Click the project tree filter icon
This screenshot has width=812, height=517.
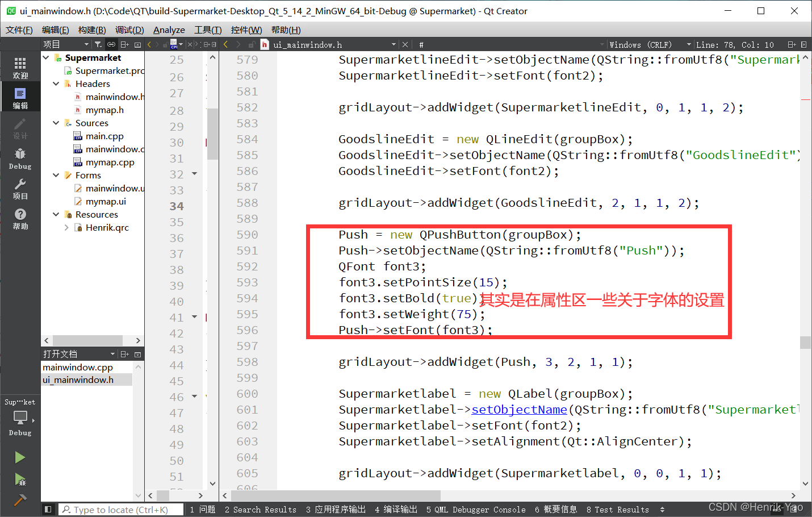click(98, 44)
